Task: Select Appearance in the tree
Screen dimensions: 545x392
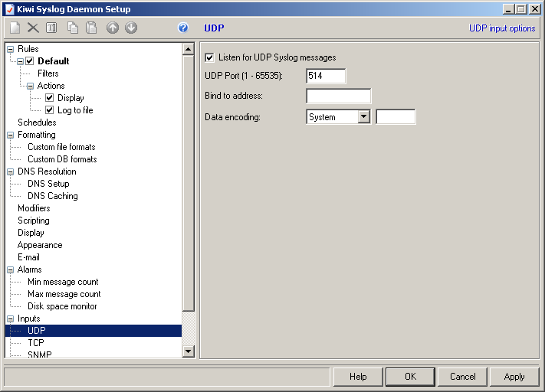Action: point(40,245)
